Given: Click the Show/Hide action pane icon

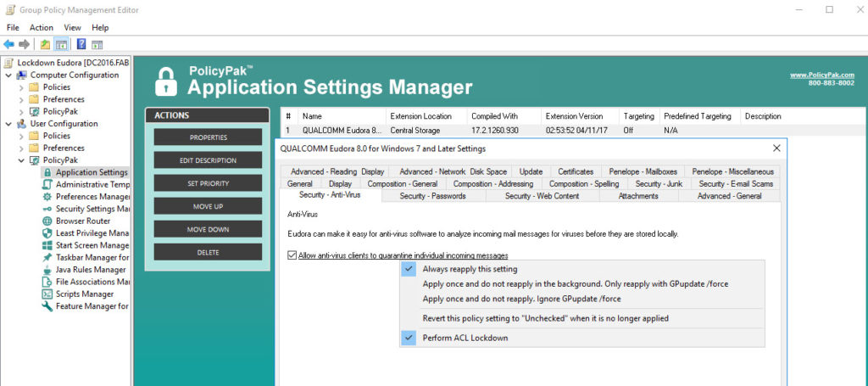Looking at the screenshot, I should click(97, 44).
